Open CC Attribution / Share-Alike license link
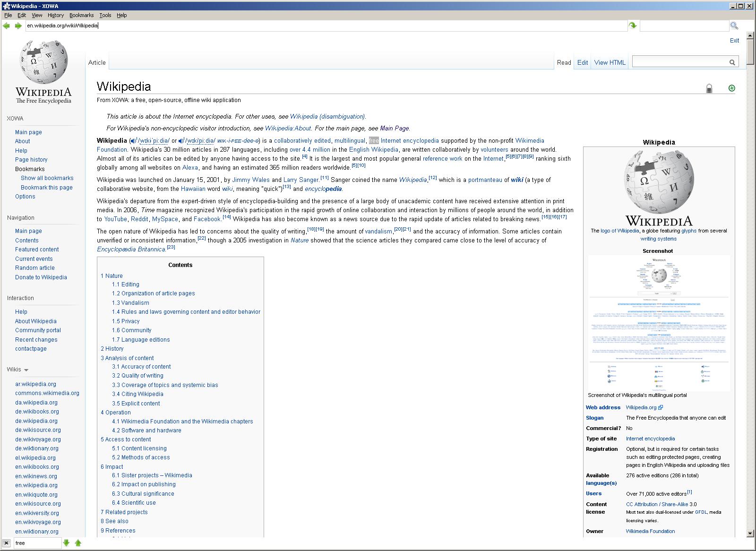 pyautogui.click(x=657, y=505)
